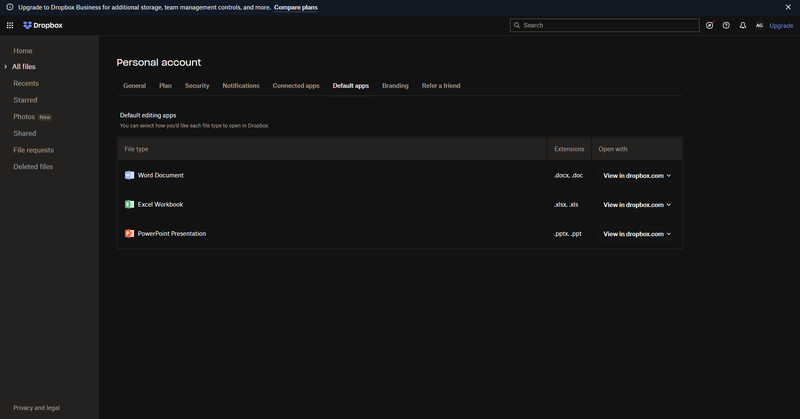800x419 pixels.
Task: Click the Upgrade link in header
Action: (781, 25)
